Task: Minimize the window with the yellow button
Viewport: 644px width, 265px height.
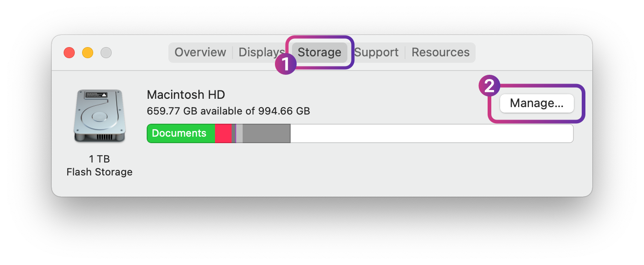Action: click(88, 53)
